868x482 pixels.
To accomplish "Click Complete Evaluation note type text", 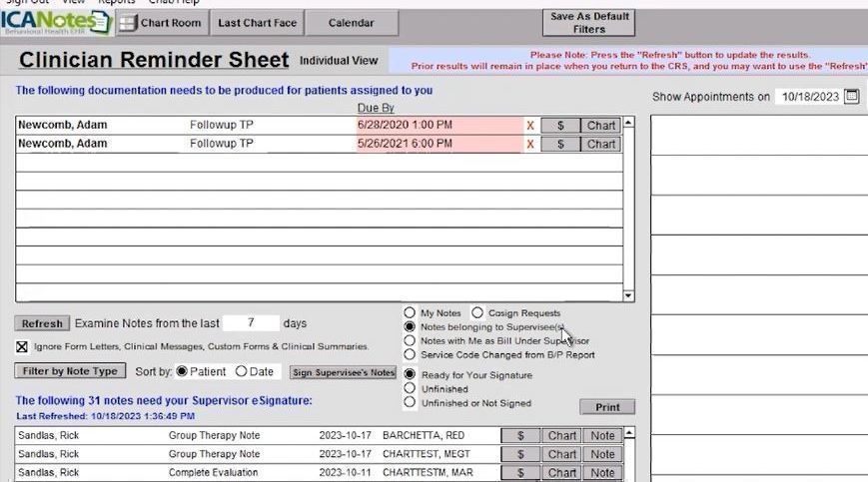I will (213, 473).
